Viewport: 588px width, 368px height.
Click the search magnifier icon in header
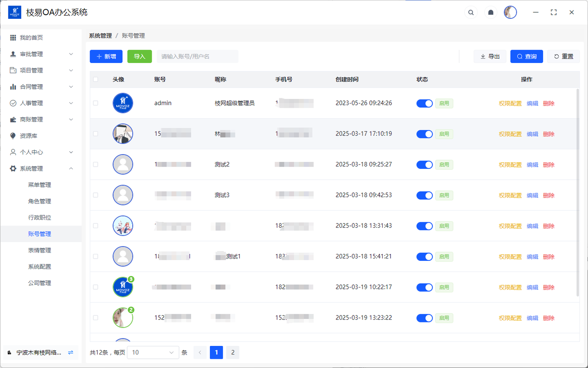(x=471, y=12)
